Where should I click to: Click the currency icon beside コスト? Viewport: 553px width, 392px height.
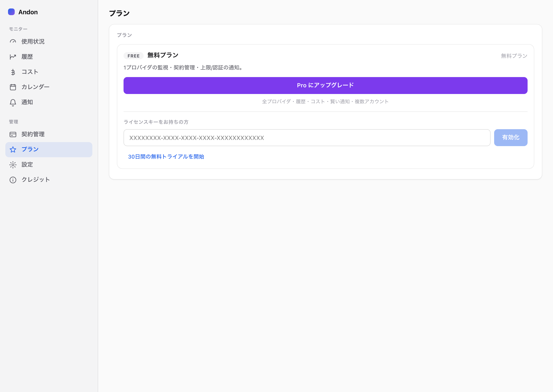[13, 72]
